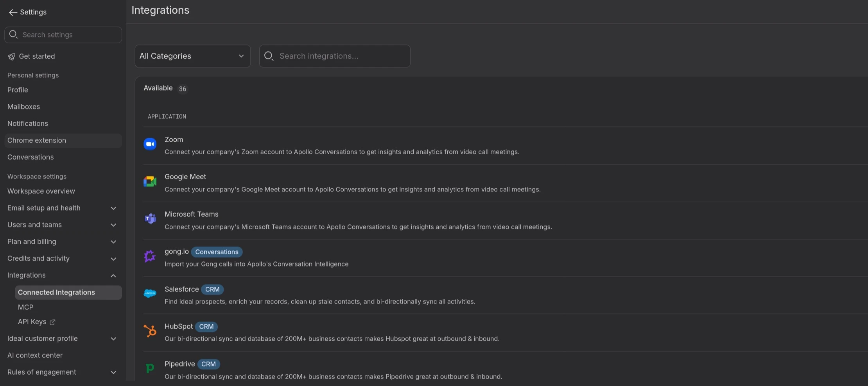Click the Salesforce cloud logo
Viewport: 868px width, 386px height.
150,293
